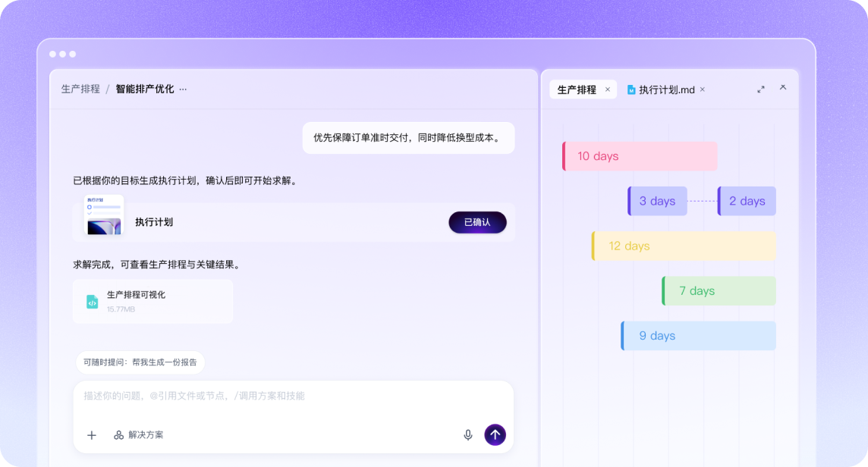Switch to the 执行计划.md tab
This screenshot has height=467, width=868.
[666, 89]
